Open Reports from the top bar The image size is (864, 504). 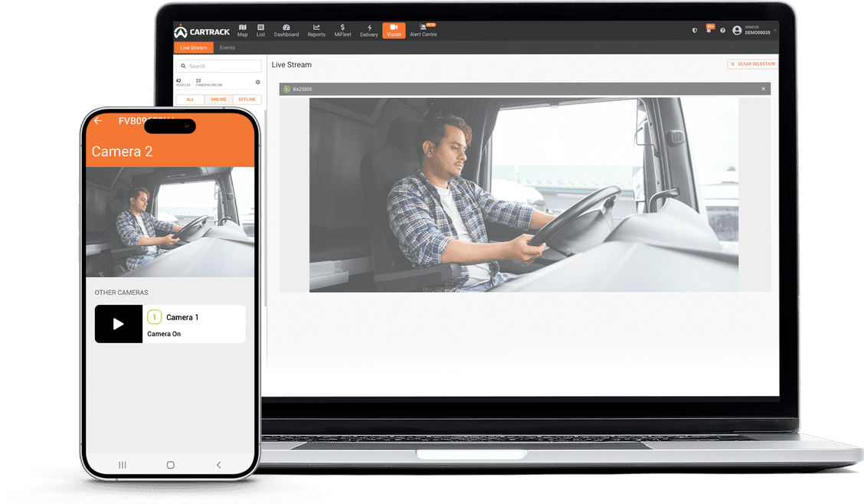pyautogui.click(x=316, y=31)
